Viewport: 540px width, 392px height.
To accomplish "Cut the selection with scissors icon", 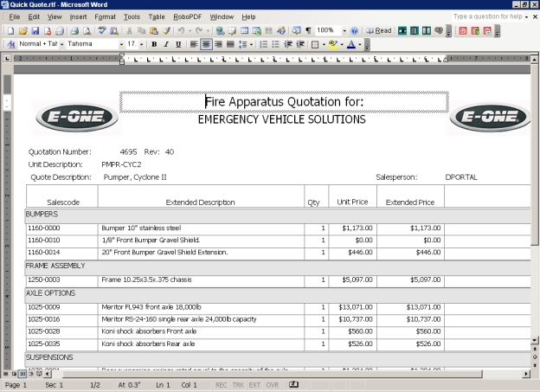I will click(x=129, y=31).
